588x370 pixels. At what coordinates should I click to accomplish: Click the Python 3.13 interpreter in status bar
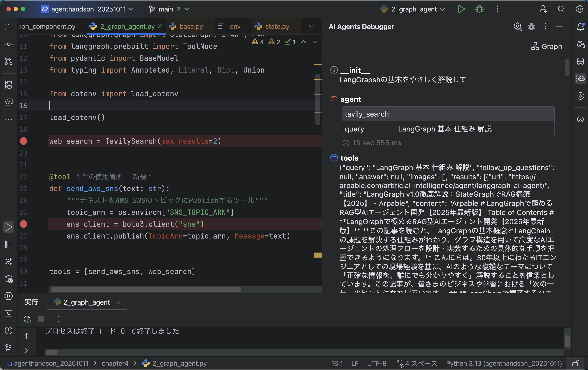(x=504, y=363)
